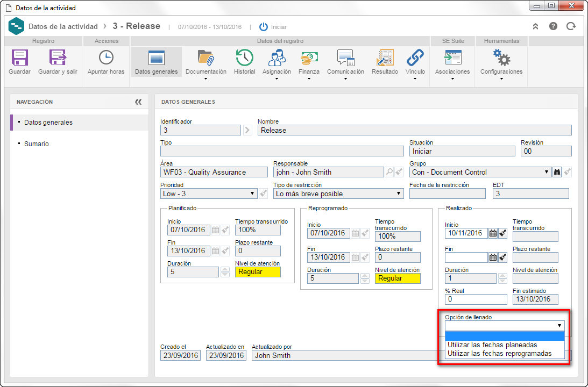Open calendar for Realizado Inicio date

[x=493, y=233]
